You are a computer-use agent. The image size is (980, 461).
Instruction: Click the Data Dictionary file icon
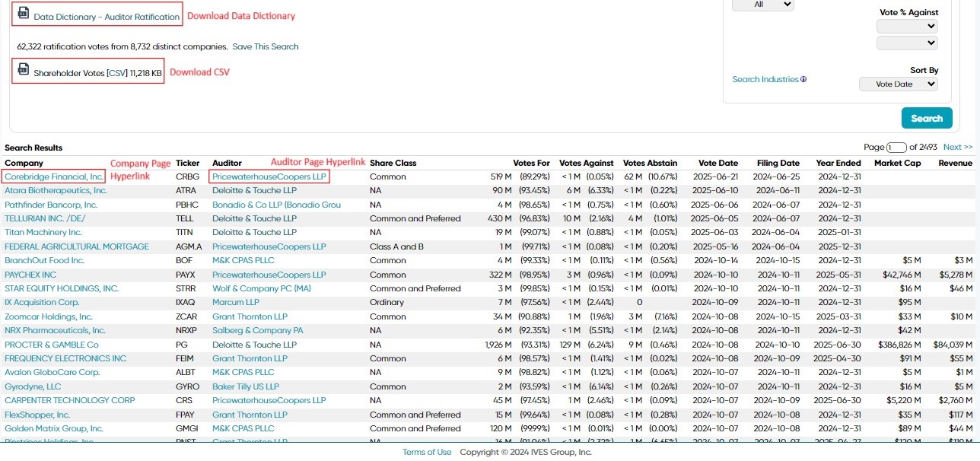pos(24,13)
